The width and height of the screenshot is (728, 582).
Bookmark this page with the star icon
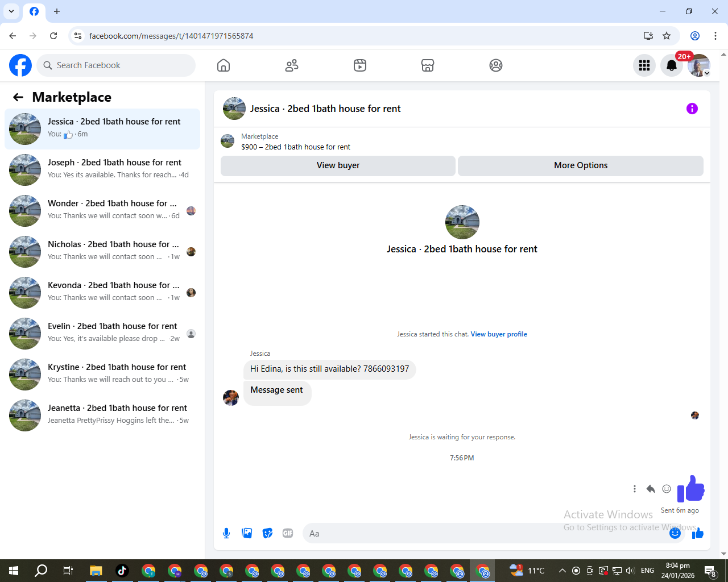tap(667, 36)
